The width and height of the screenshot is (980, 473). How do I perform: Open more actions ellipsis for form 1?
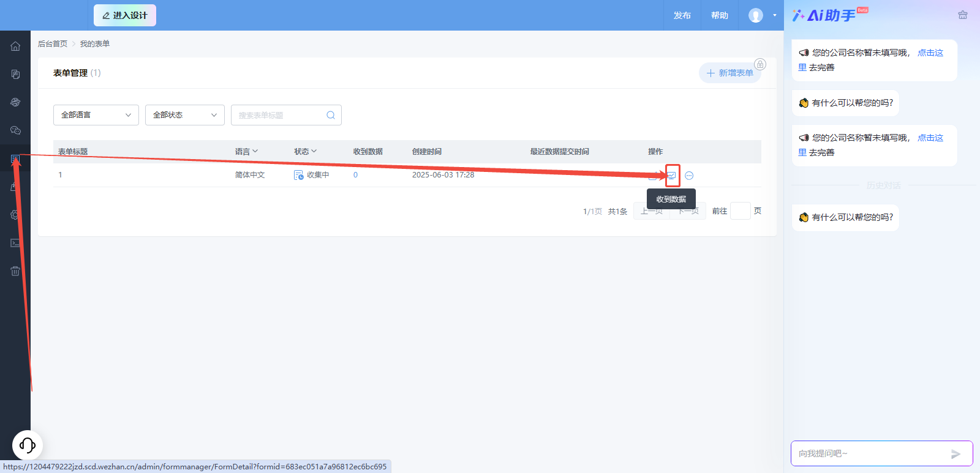689,176
